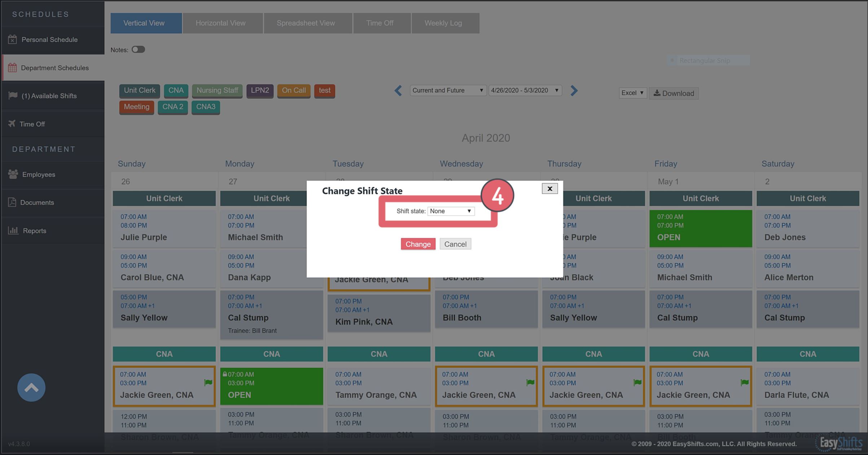
Task: Click the Documents file icon
Action: [12, 202]
